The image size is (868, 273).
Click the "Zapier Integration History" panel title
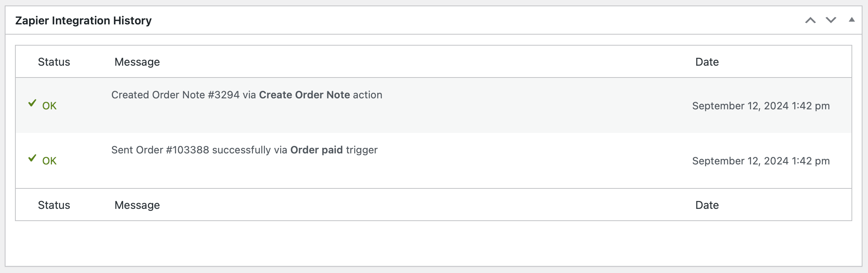tap(83, 20)
